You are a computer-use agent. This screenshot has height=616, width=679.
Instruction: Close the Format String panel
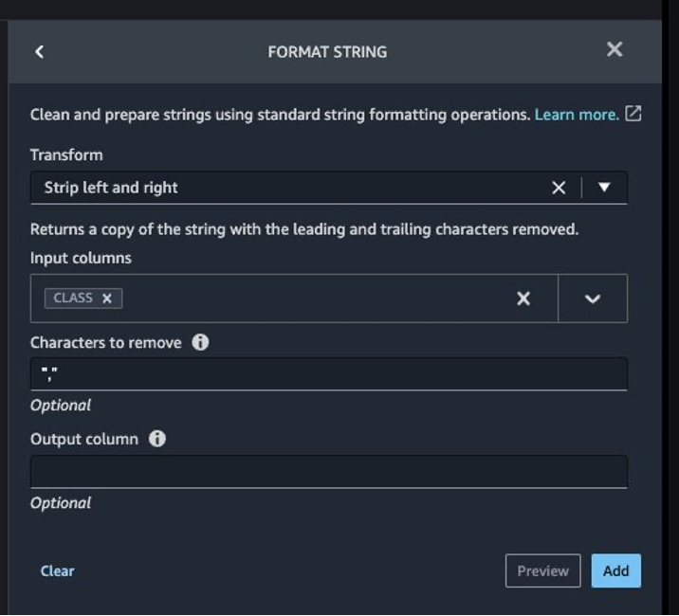coord(615,49)
